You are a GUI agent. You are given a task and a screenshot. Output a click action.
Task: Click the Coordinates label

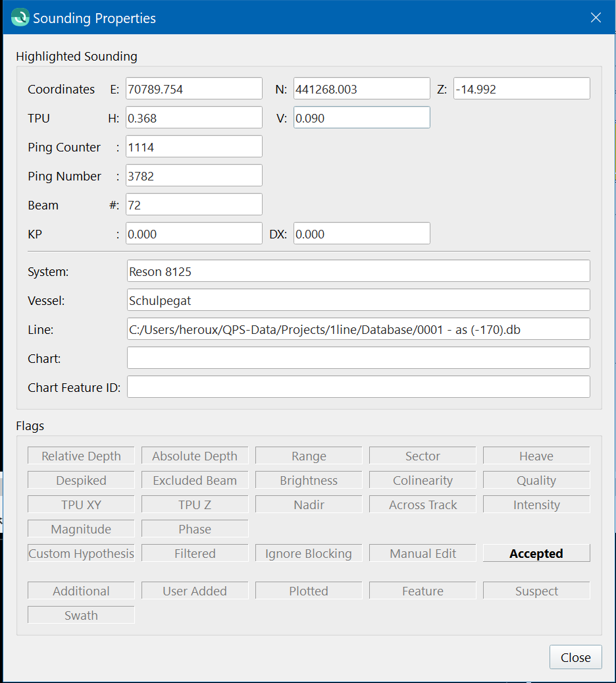(x=61, y=89)
